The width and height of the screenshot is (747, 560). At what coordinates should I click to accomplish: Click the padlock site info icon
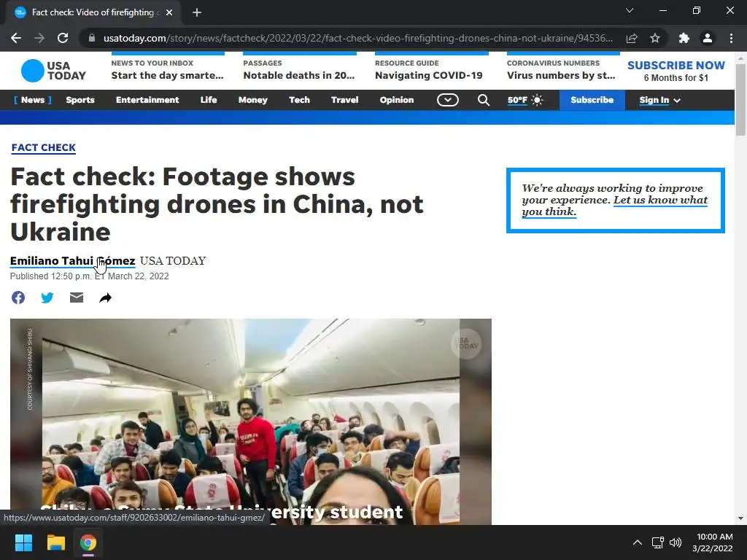coord(92,38)
